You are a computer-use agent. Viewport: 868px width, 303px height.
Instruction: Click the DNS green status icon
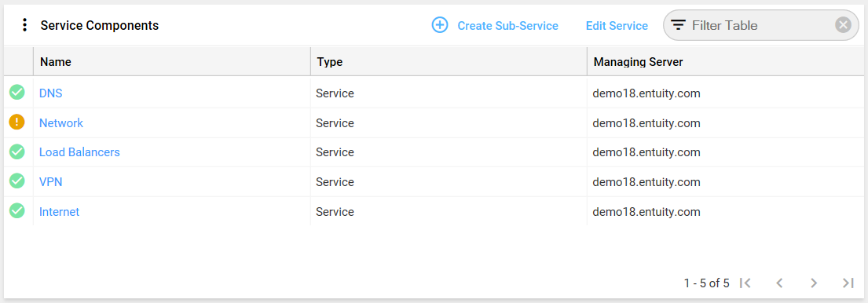[17, 93]
